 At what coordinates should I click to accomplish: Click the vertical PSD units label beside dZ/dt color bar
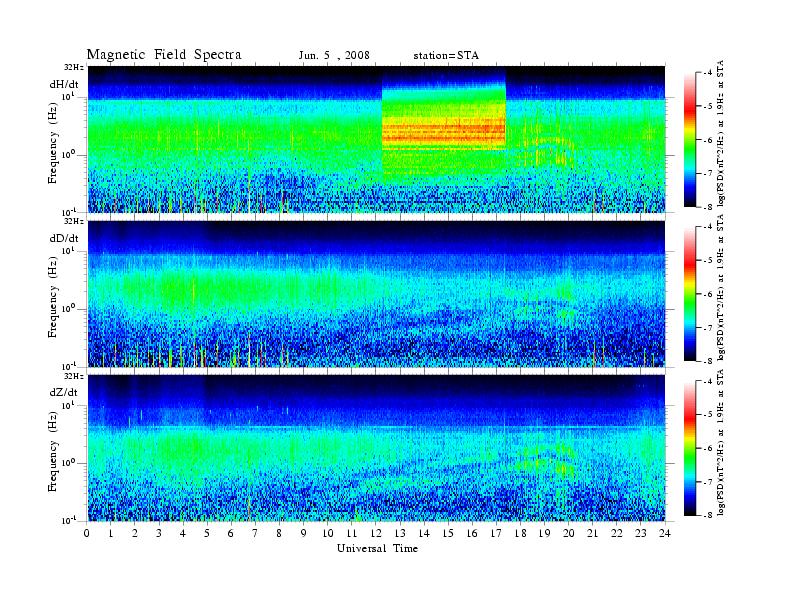click(x=721, y=442)
